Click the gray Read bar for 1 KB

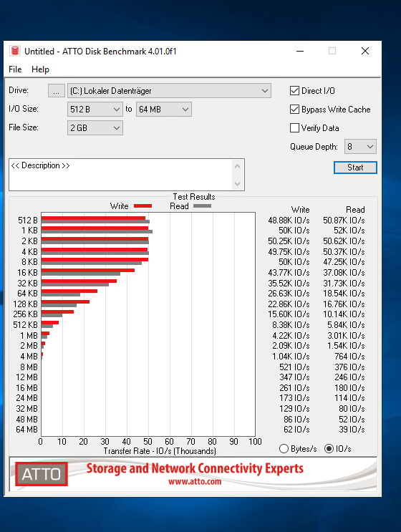coord(97,232)
